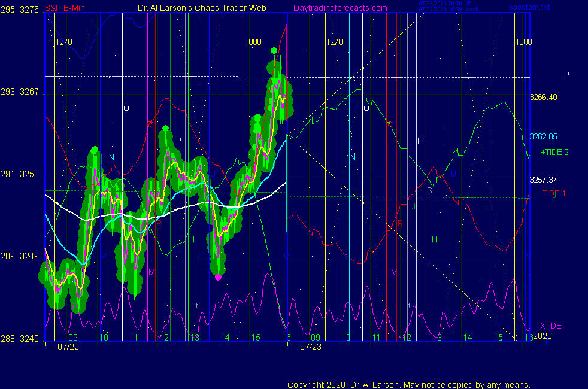Click the cyan 3262.05 price value
Screen dimensions: 588x389
[x=543, y=137]
